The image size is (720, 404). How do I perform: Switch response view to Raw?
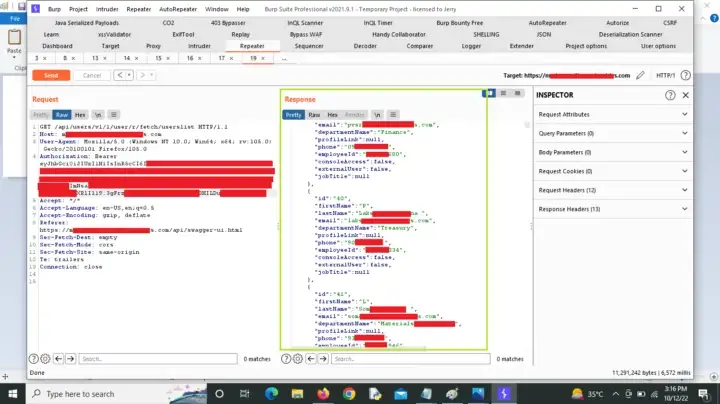pyautogui.click(x=314, y=115)
